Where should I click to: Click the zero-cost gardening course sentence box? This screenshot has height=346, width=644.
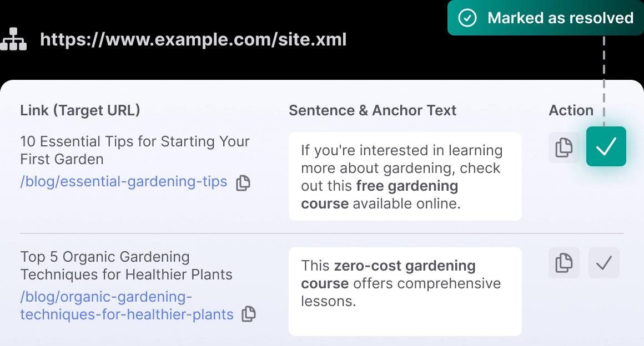405,292
